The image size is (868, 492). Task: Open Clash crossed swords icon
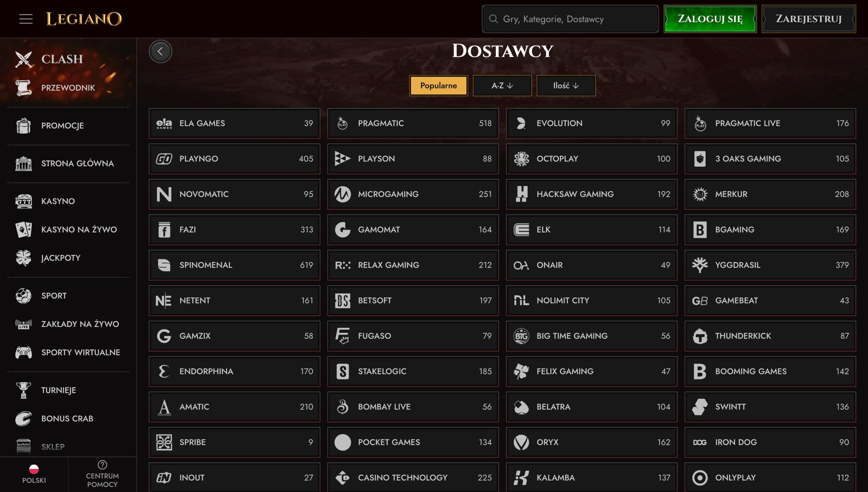(x=23, y=59)
